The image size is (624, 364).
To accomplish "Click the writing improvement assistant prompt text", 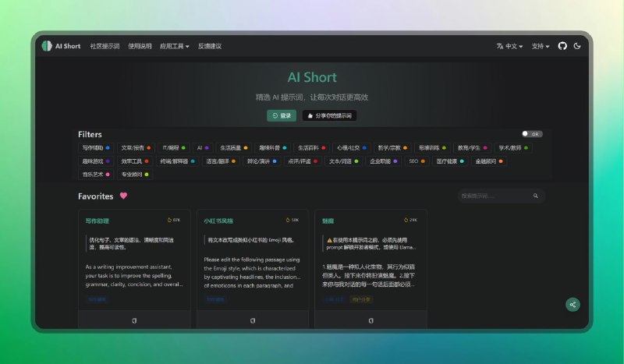I will 134,275.
